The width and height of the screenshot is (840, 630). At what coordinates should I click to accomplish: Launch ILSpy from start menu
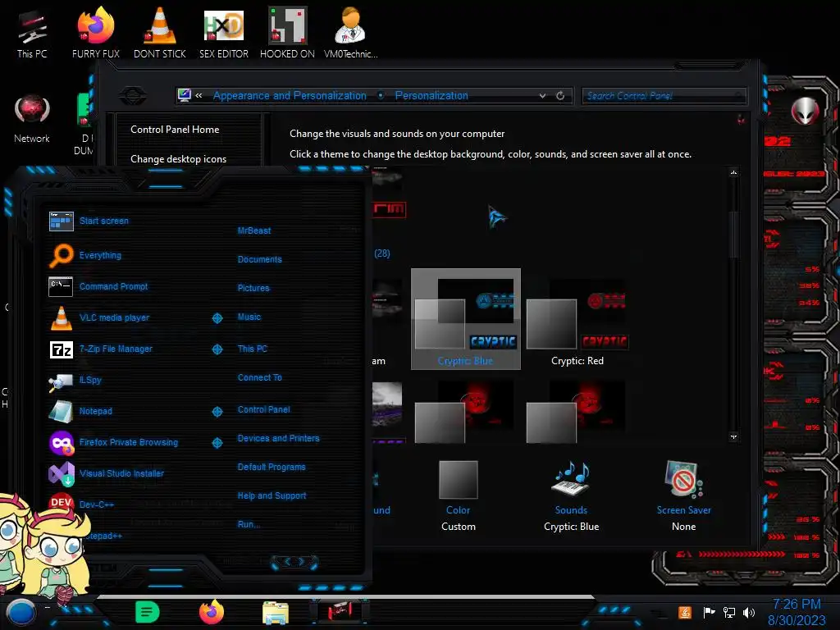click(75, 381)
